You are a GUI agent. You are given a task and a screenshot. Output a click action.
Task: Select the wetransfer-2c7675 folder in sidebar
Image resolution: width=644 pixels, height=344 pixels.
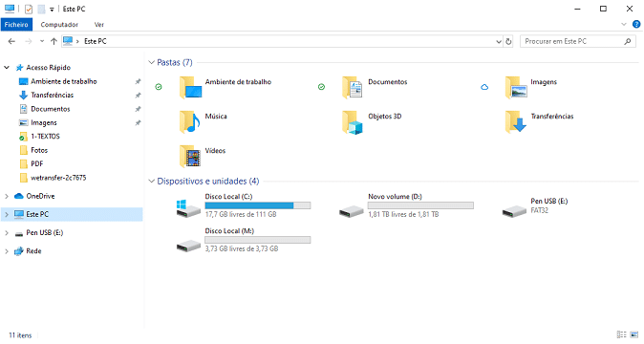click(58, 178)
